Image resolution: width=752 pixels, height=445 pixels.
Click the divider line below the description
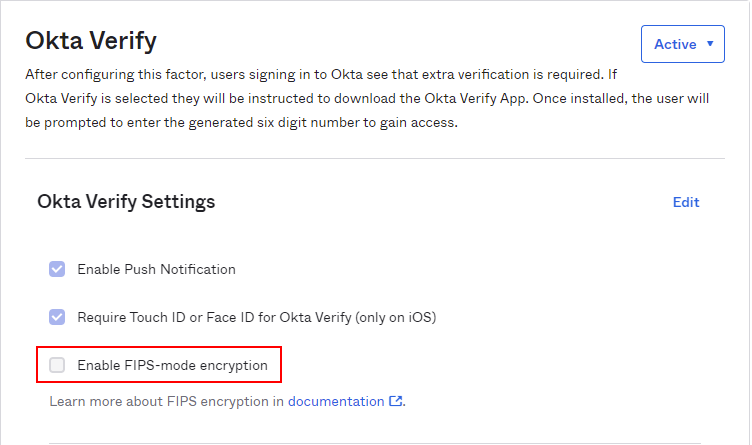(375, 158)
